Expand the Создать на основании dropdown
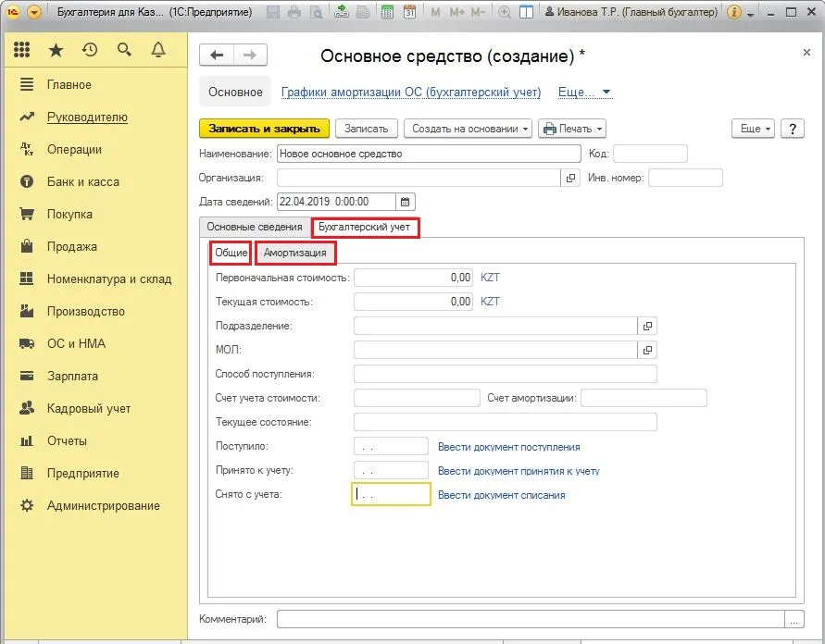The image size is (825, 644). pos(468,129)
